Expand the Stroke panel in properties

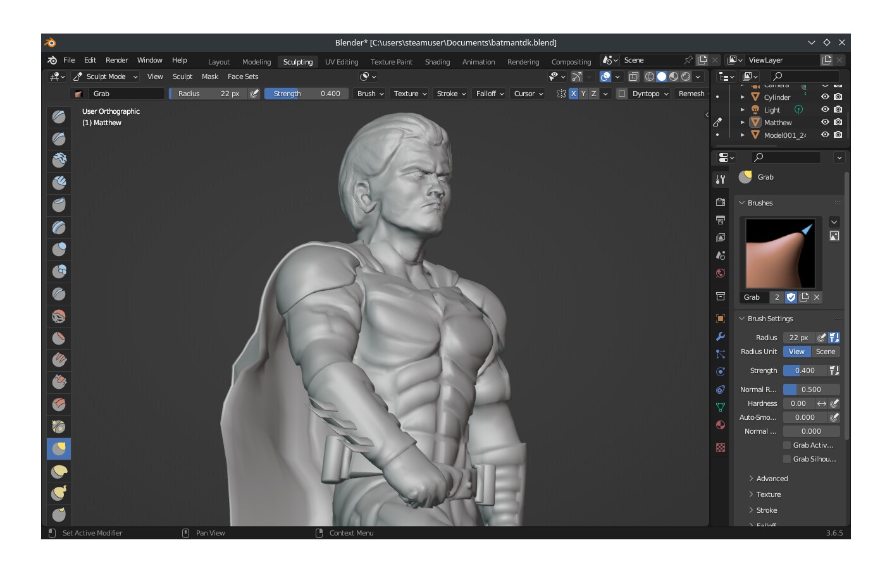766,510
